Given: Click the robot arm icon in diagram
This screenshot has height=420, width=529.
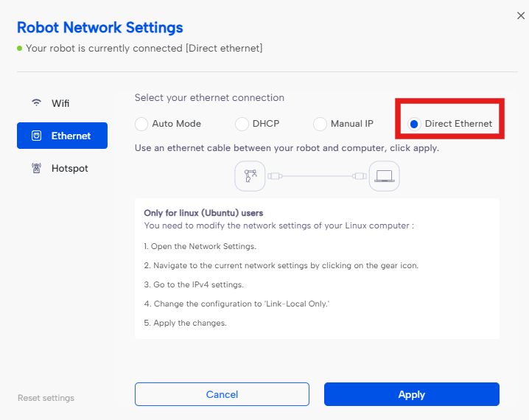Looking at the screenshot, I should (x=249, y=177).
